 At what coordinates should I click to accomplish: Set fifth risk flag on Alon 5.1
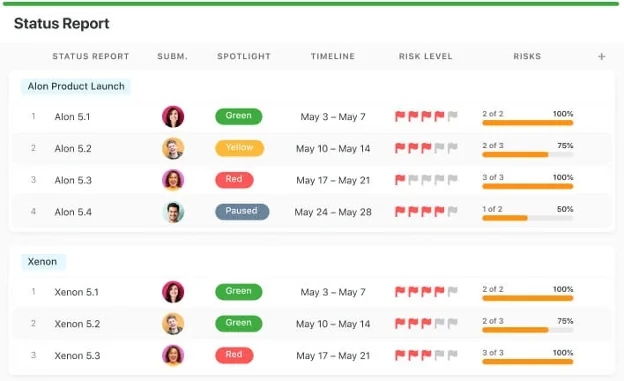point(452,116)
